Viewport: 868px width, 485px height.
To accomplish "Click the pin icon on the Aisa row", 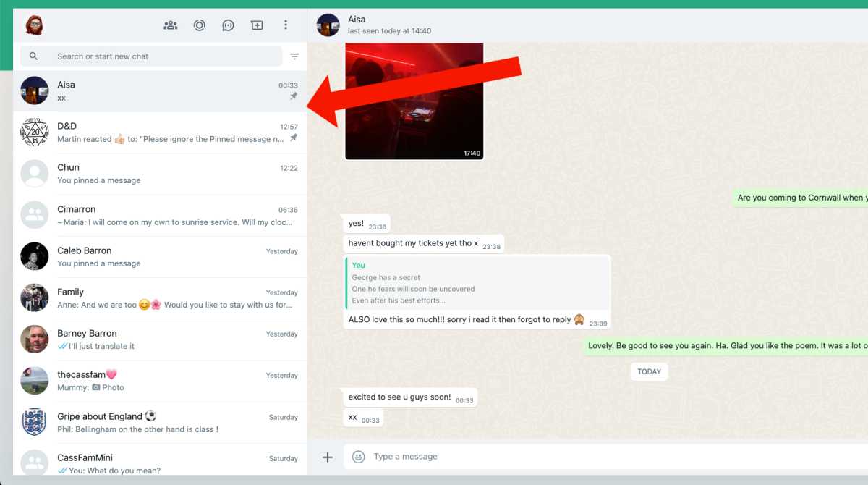I will pos(294,96).
